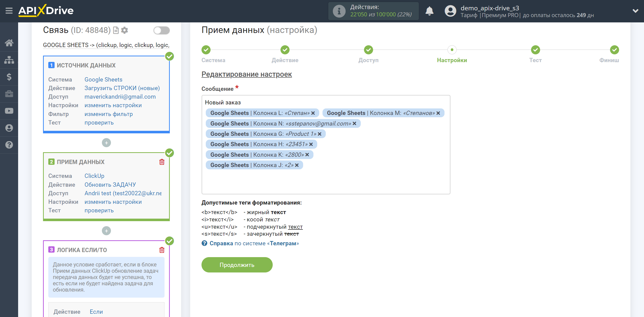Click проверить in source data block
The width and height of the screenshot is (644, 317).
(99, 123)
